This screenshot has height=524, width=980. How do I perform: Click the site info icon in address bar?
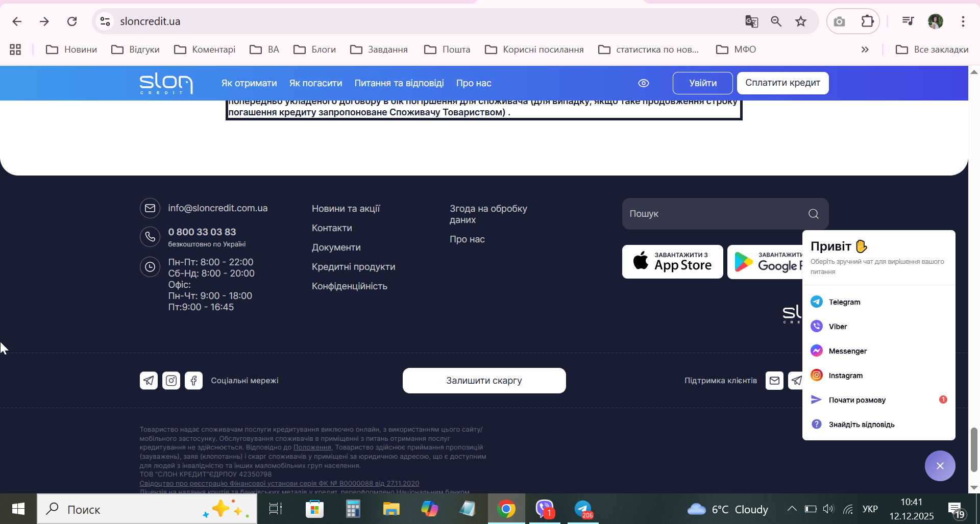click(x=105, y=21)
